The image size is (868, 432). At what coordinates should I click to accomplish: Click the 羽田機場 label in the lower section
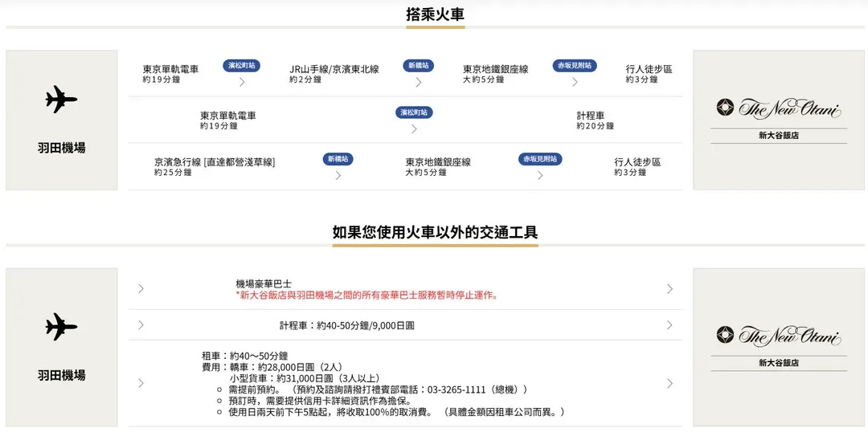coord(61,375)
